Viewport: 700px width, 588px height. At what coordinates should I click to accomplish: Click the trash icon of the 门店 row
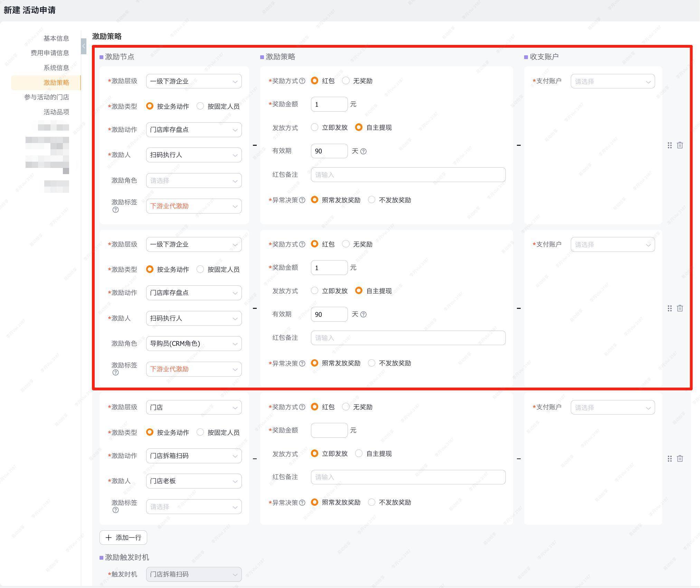point(680,458)
